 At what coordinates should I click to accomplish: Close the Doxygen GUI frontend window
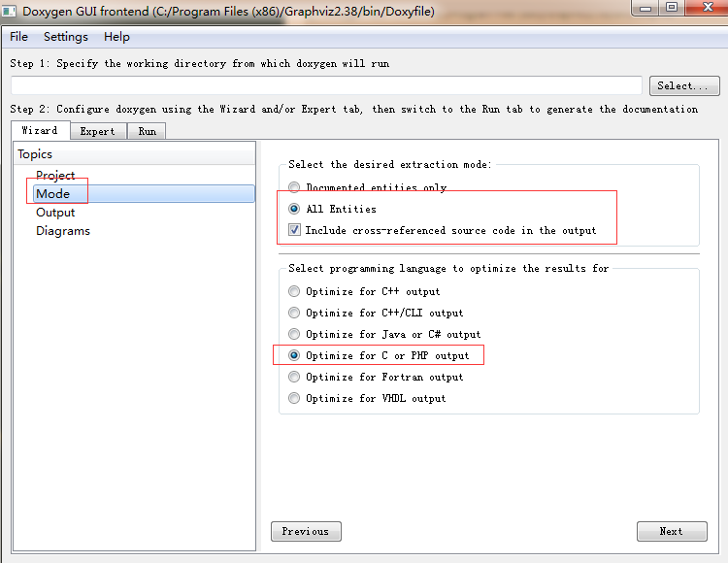(707, 8)
